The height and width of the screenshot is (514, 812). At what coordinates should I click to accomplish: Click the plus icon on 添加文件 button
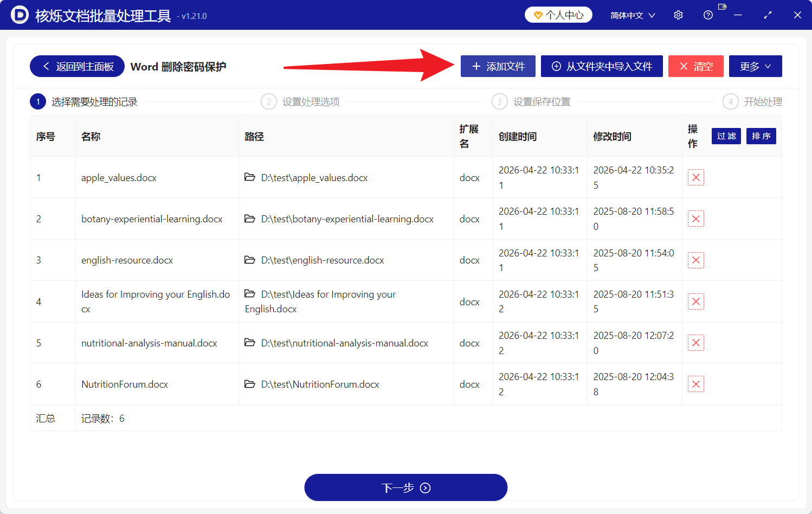[476, 66]
